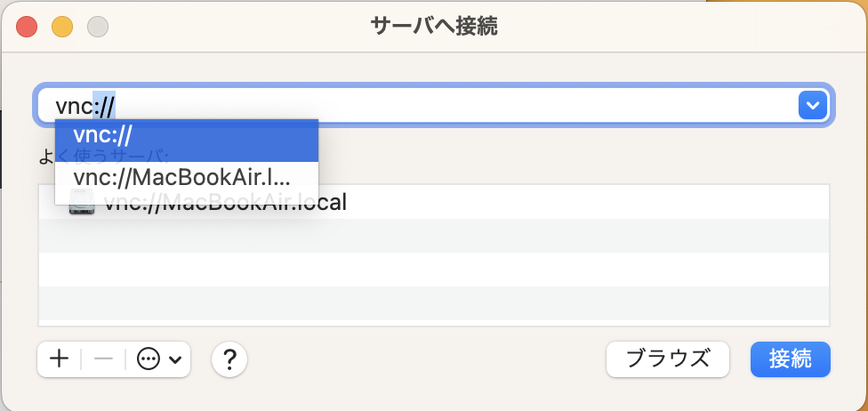Click the ブラウズ button

(667, 359)
